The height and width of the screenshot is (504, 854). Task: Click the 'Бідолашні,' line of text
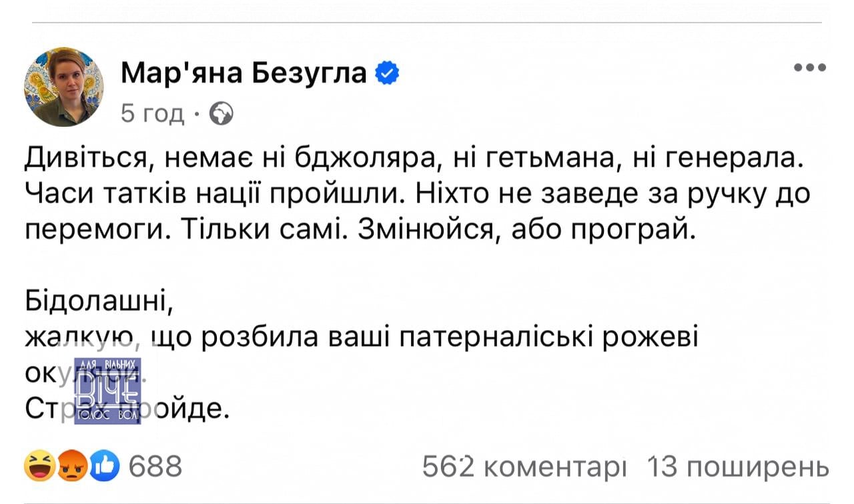(x=99, y=301)
